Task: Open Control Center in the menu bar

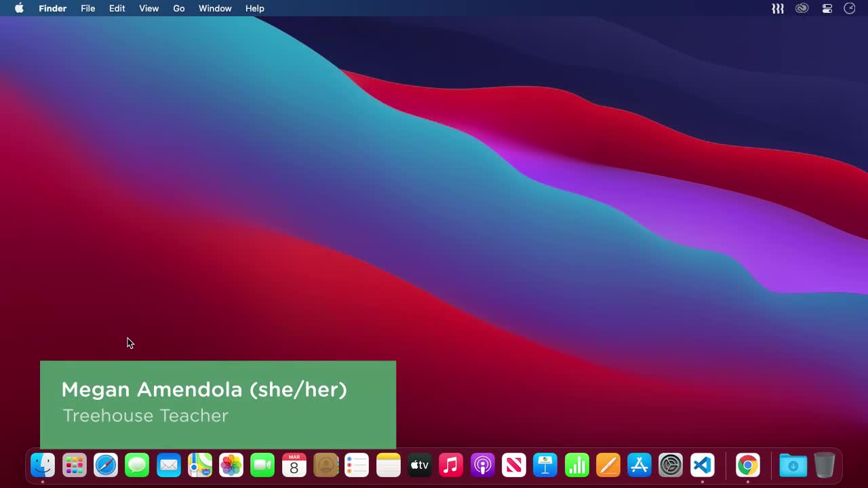Action: [827, 8]
